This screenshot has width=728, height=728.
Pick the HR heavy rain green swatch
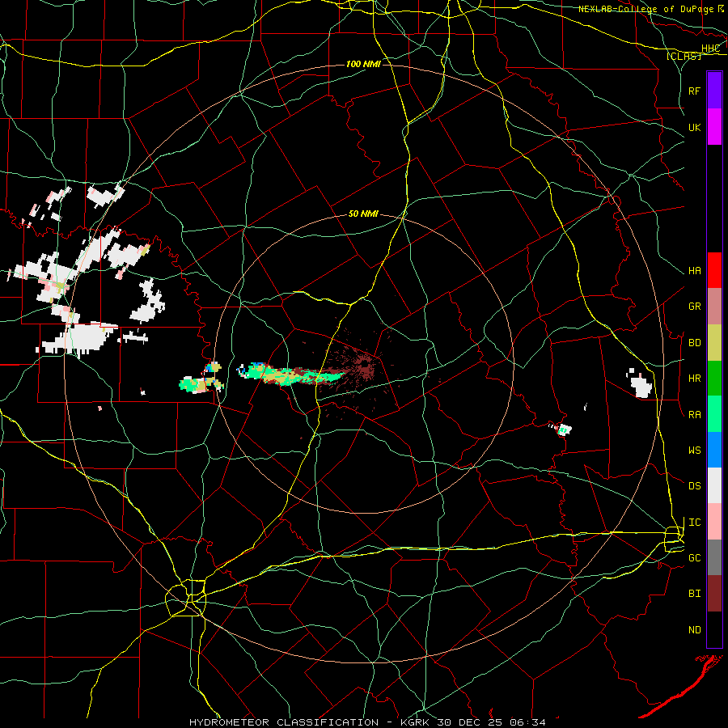point(714,379)
